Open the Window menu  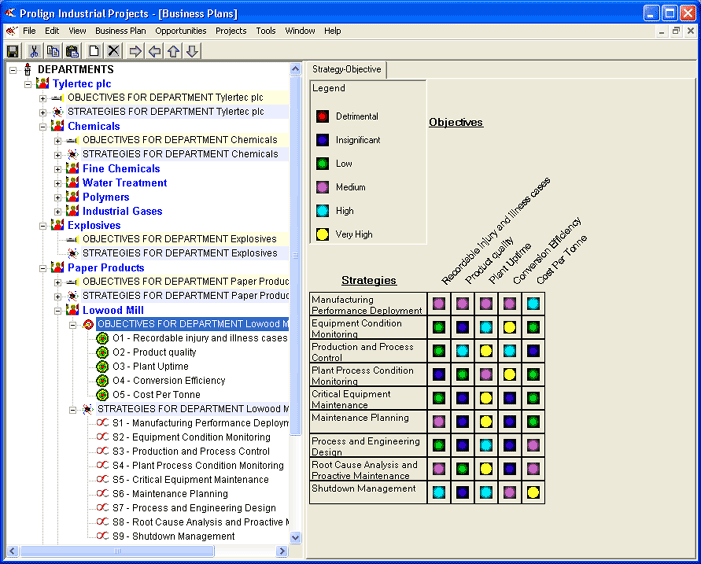(300, 31)
